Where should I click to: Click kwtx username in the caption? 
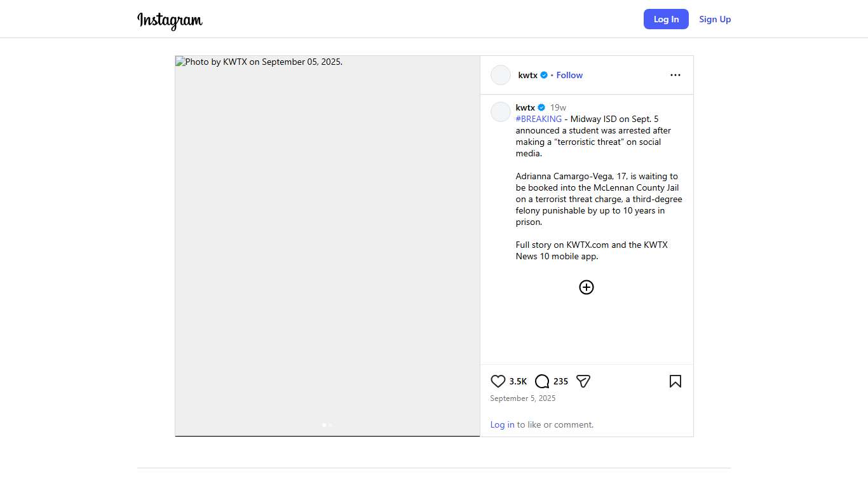pyautogui.click(x=525, y=107)
